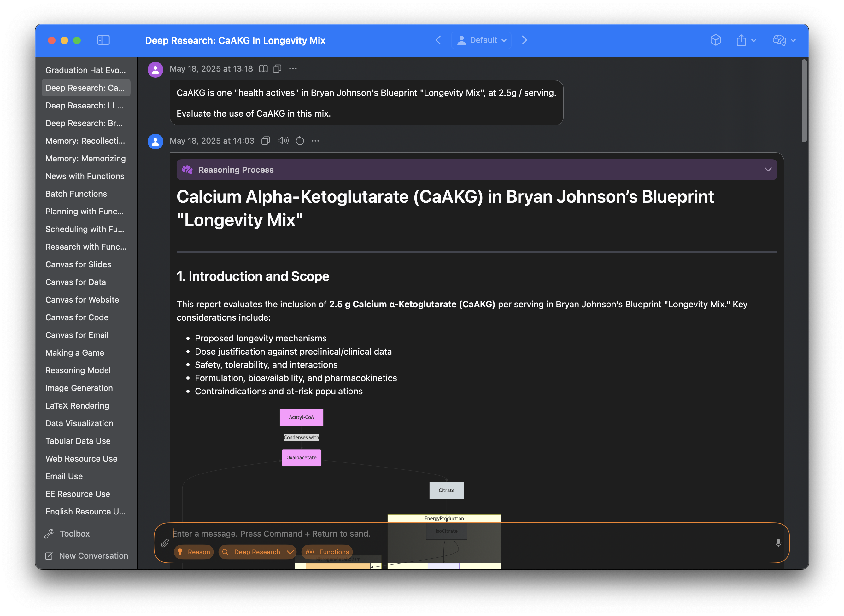Toggle the sidebar panel icon
This screenshot has height=616, width=844.
[103, 40]
